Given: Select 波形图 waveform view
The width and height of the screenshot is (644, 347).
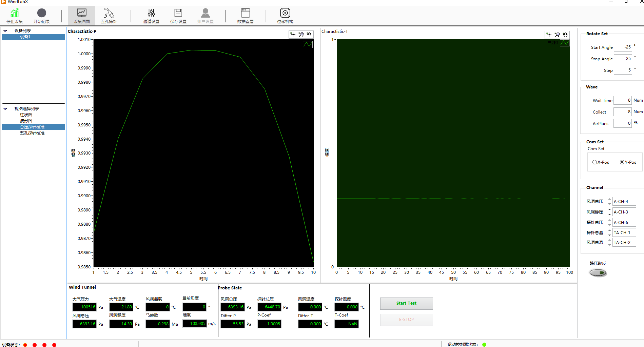Looking at the screenshot, I should point(26,121).
